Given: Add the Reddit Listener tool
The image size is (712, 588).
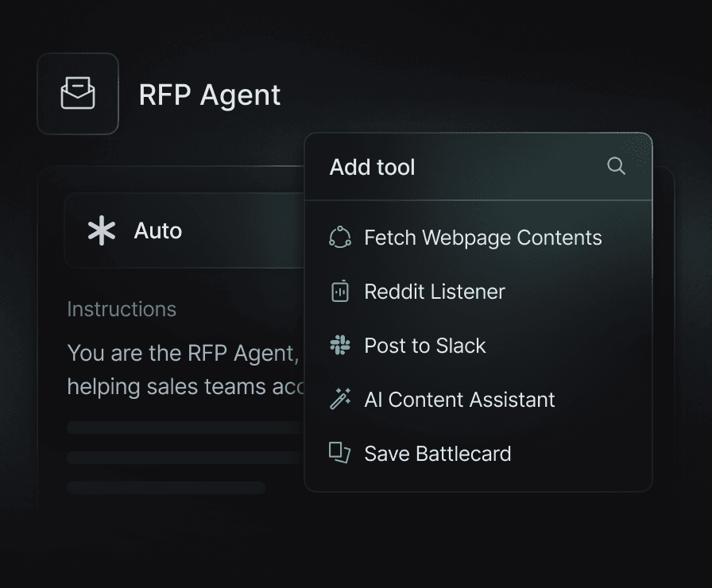Looking at the screenshot, I should point(478,292).
